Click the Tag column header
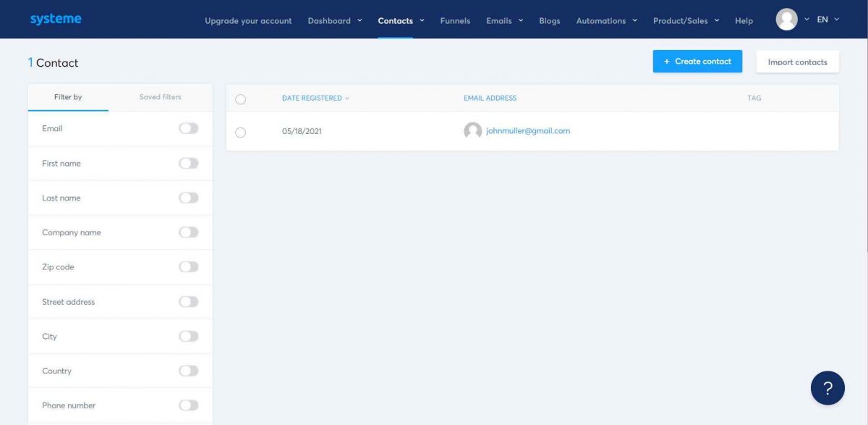868x425 pixels. click(754, 98)
